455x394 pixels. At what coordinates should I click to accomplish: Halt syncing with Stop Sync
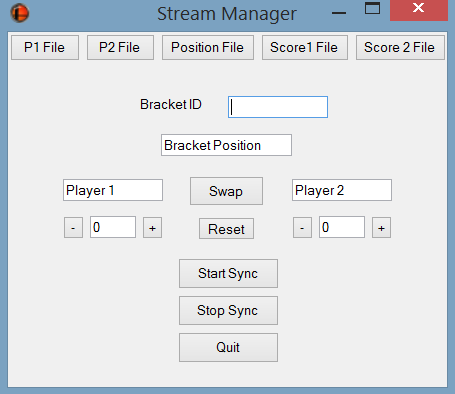228,310
